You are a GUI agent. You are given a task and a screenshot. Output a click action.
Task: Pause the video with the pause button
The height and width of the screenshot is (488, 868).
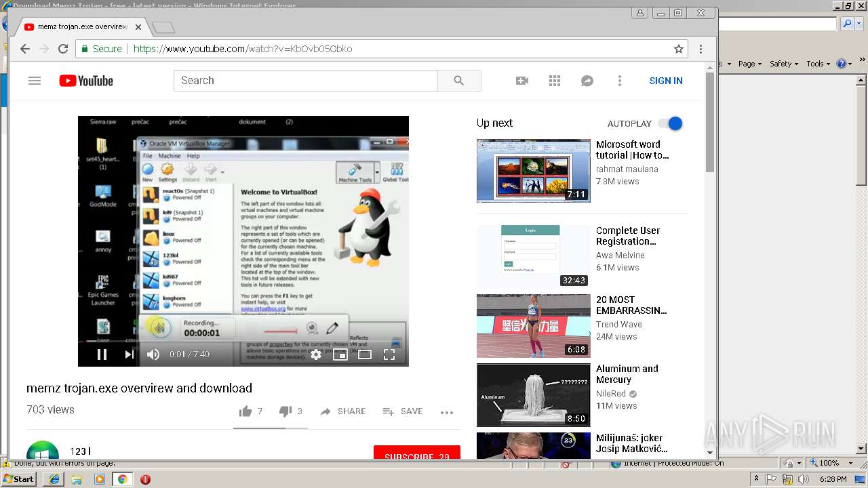(x=102, y=354)
